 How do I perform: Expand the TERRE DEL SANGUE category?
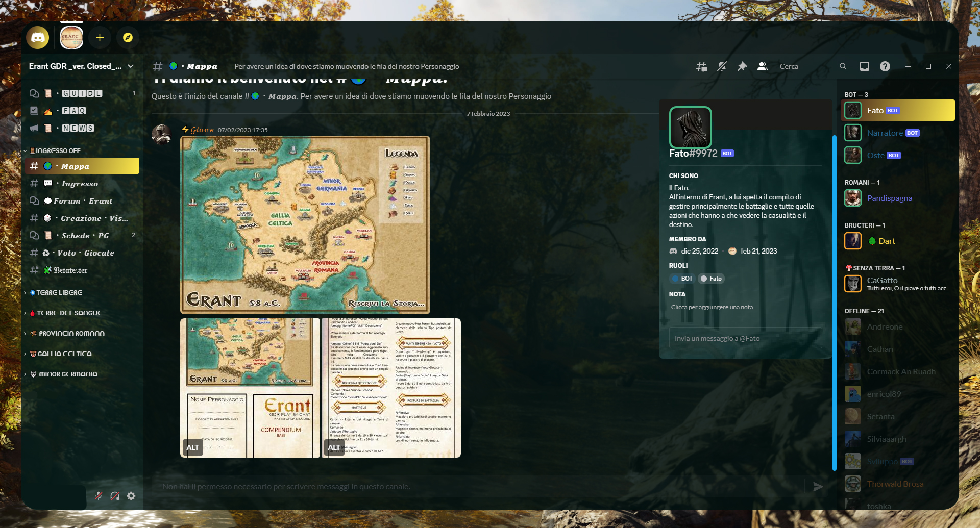(x=66, y=313)
